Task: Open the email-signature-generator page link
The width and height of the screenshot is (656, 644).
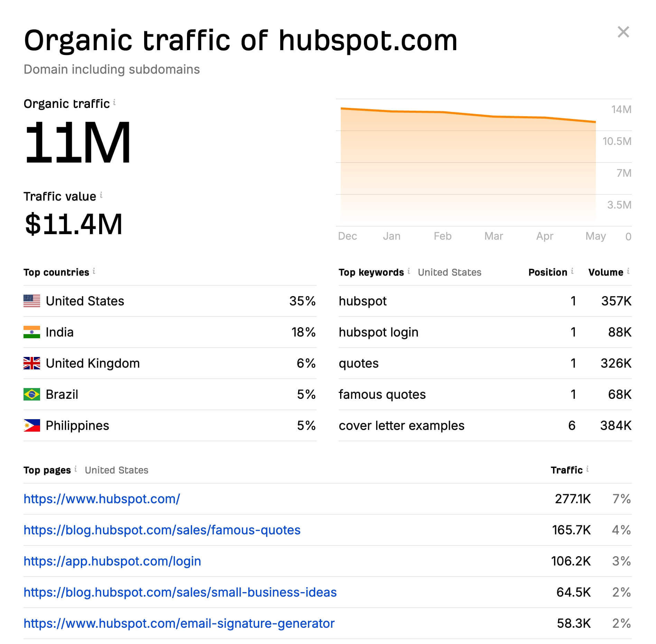Action: pos(179,623)
